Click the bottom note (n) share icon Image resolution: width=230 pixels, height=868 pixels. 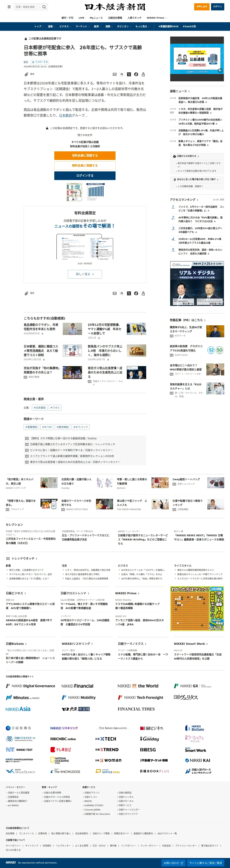click(122, 294)
